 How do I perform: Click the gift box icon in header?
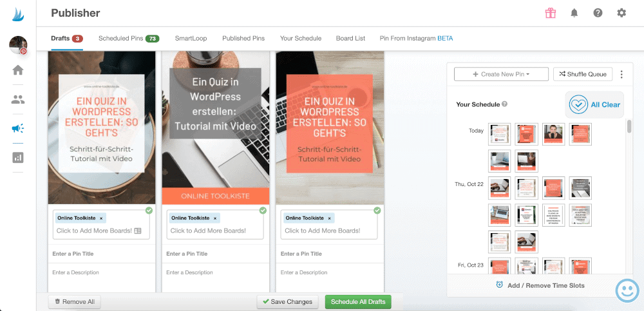click(x=550, y=13)
